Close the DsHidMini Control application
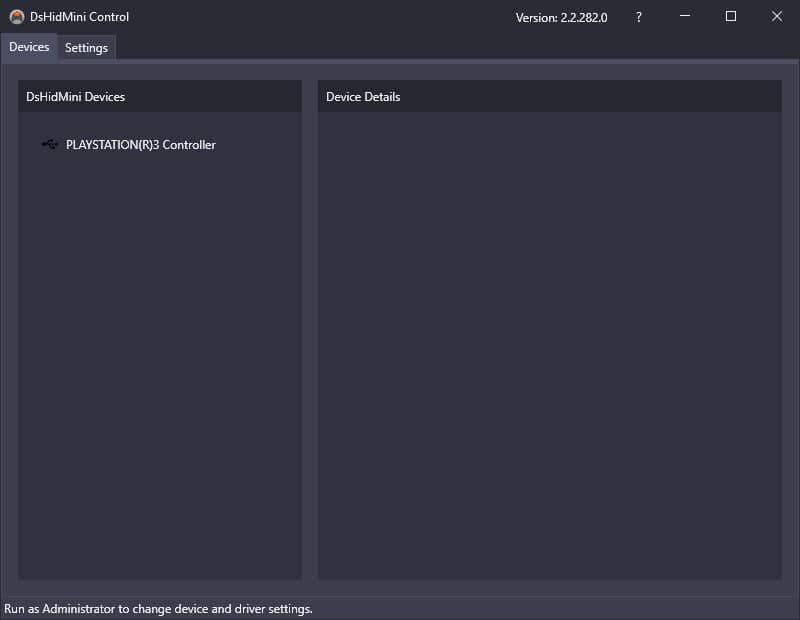800x620 pixels. [777, 16]
